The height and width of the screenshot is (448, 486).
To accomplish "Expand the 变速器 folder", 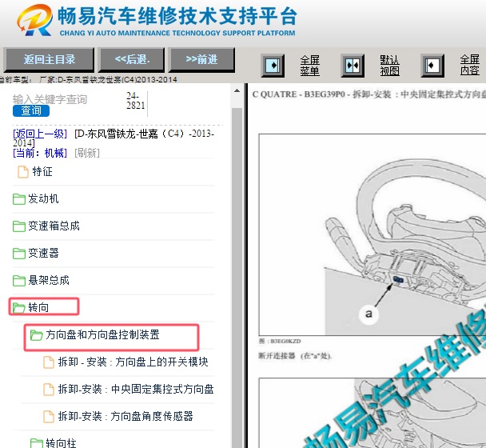I will 43,253.
